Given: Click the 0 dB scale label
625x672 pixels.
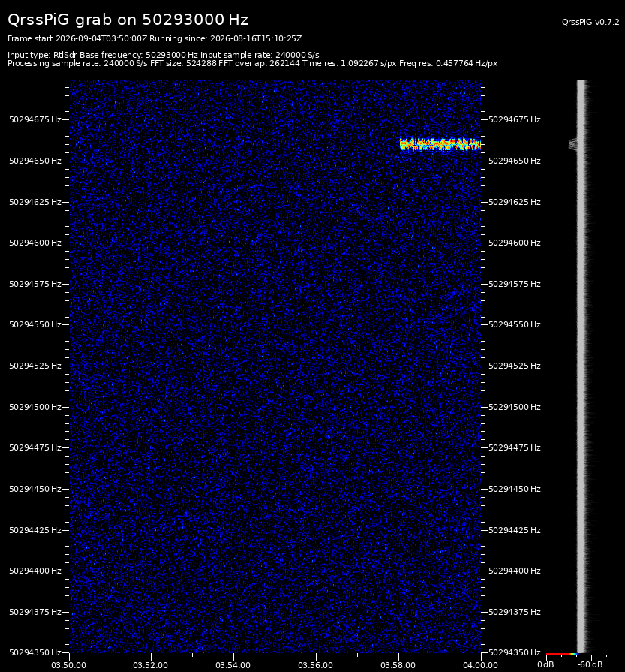Looking at the screenshot, I should tap(545, 664).
